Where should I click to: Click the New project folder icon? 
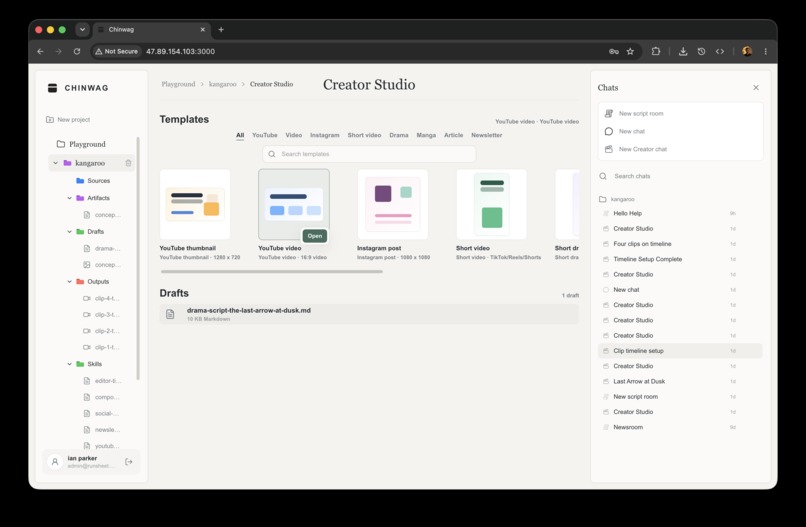[x=50, y=119]
